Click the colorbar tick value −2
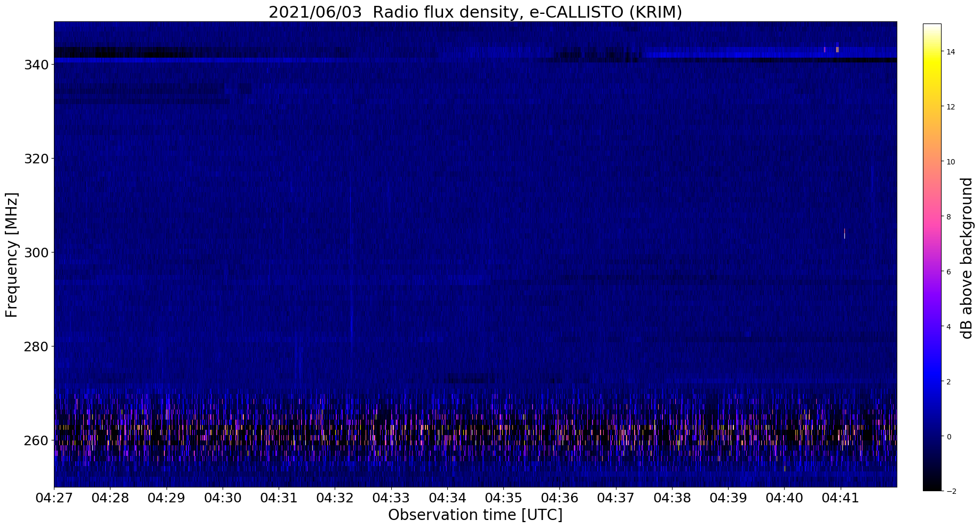980x528 pixels. pyautogui.click(x=951, y=492)
